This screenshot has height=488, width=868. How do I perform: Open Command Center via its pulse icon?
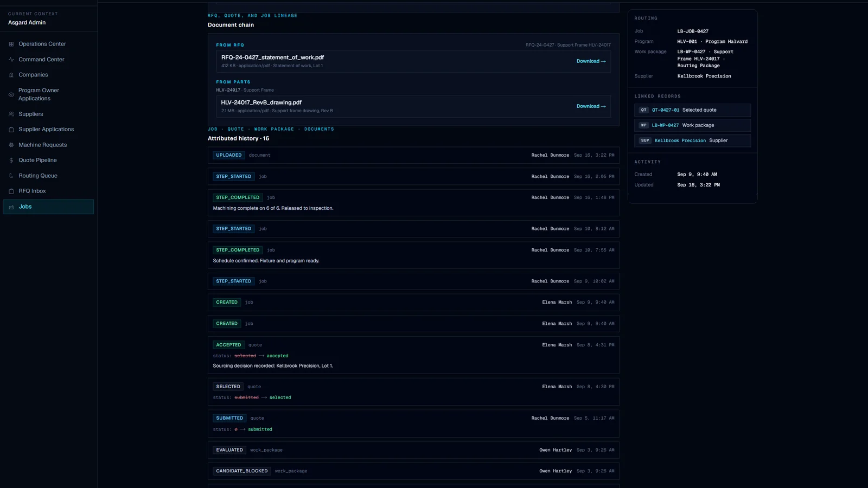click(11, 60)
